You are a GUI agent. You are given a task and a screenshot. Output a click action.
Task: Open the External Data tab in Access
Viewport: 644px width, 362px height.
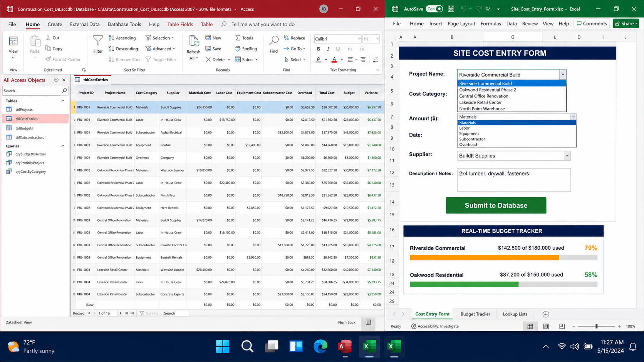85,24
